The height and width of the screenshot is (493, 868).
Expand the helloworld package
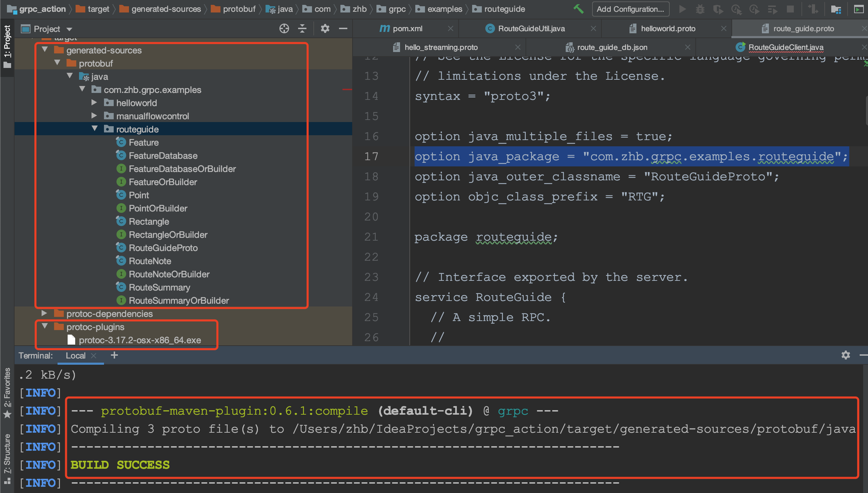coord(94,102)
